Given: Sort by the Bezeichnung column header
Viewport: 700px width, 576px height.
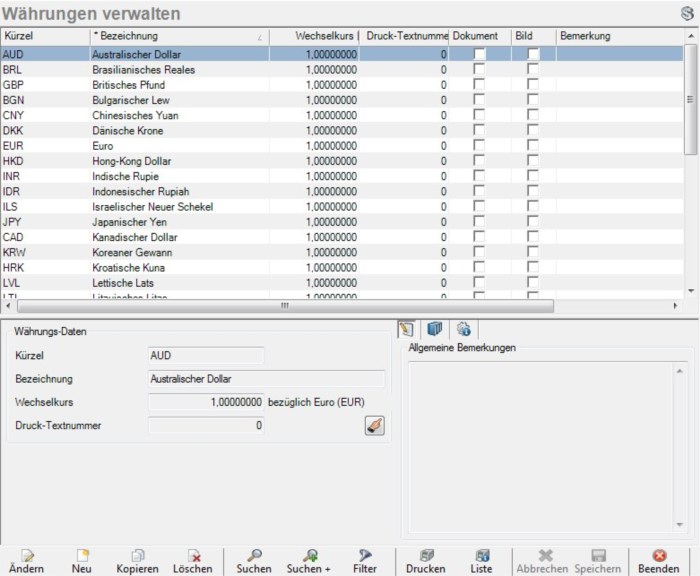Looking at the screenshot, I should [x=179, y=36].
